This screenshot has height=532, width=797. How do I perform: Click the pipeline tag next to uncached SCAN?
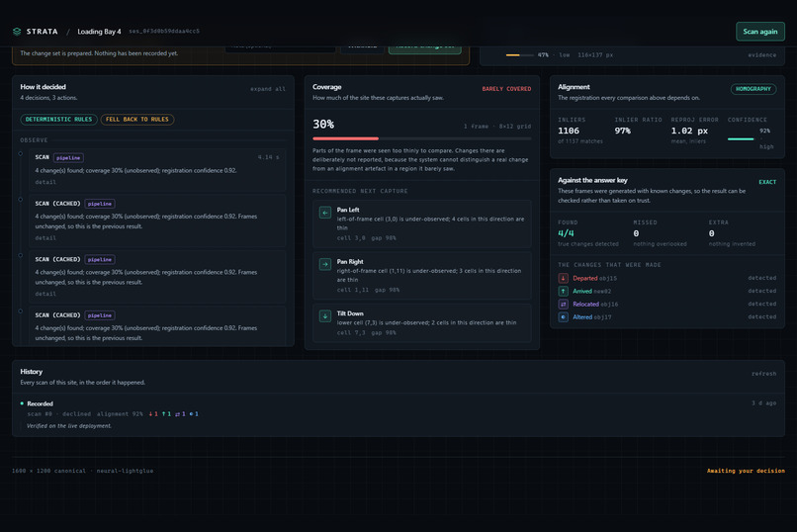pyautogui.click(x=68, y=158)
